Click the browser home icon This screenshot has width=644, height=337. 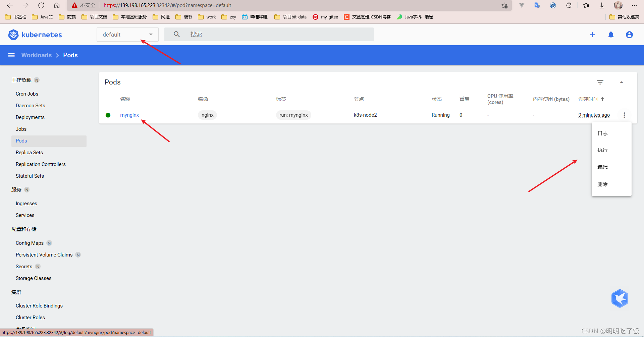57,5
